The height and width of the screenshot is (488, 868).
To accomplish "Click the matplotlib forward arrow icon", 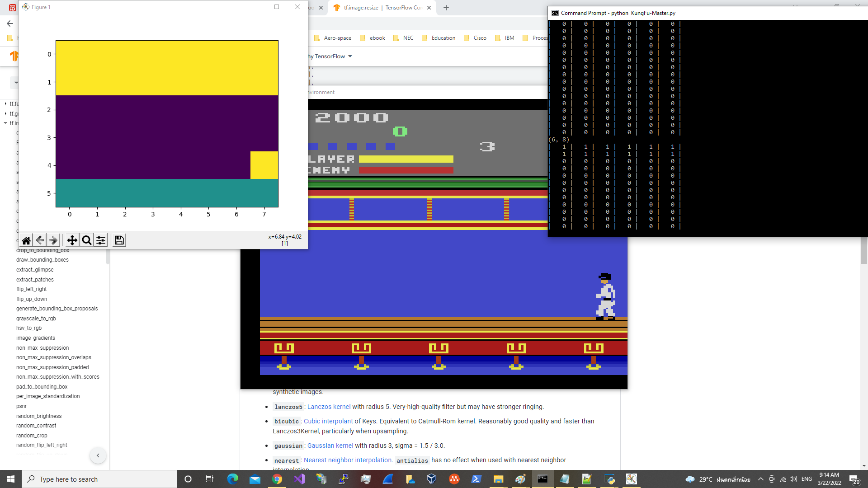I will pyautogui.click(x=53, y=240).
